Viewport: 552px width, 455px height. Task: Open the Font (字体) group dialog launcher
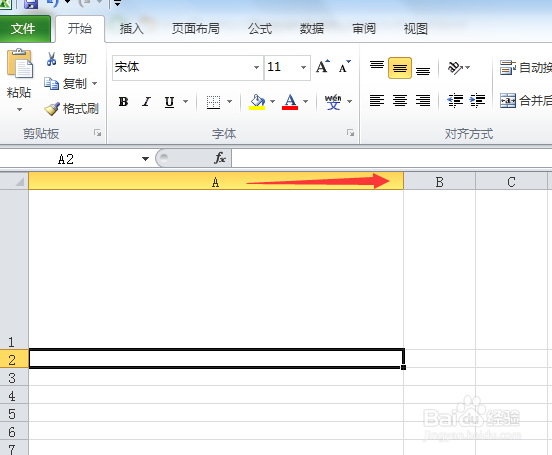pyautogui.click(x=350, y=133)
